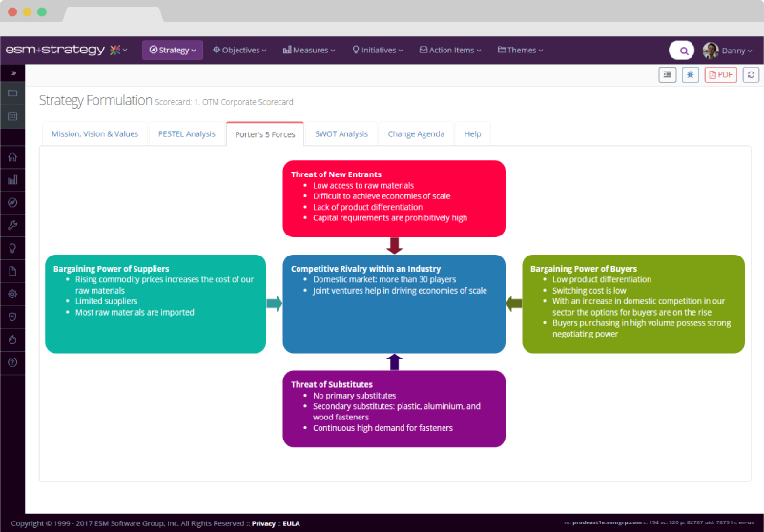Click the Bargaining Power of Buyers heading

pos(584,269)
